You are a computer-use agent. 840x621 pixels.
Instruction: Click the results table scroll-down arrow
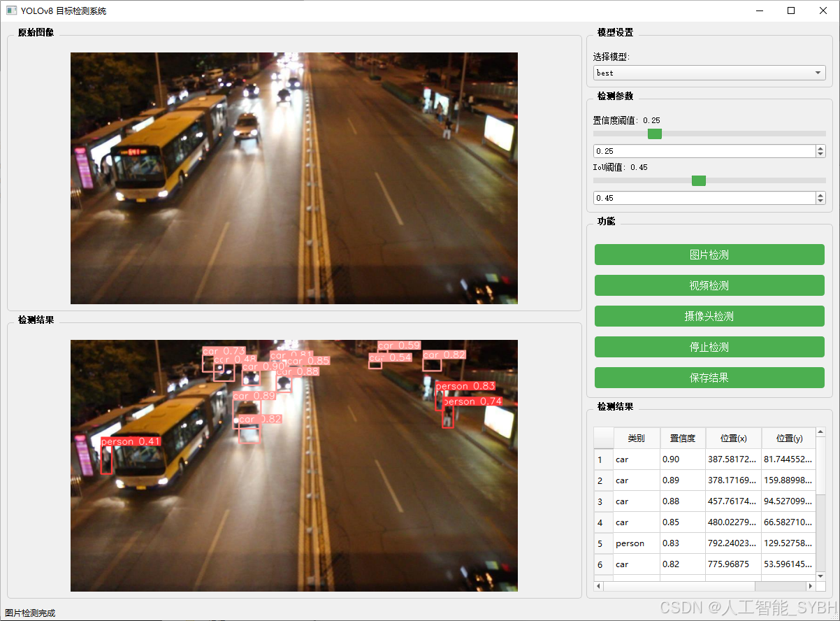click(819, 575)
